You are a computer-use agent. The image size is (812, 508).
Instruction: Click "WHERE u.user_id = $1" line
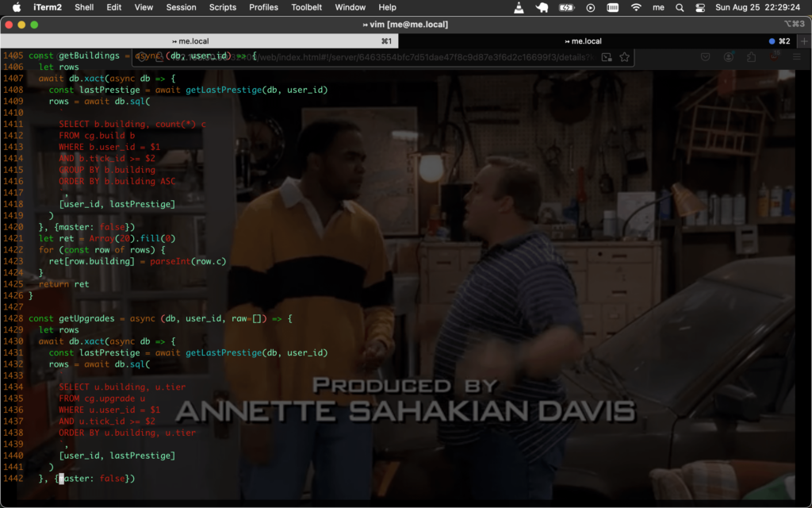[x=109, y=410]
